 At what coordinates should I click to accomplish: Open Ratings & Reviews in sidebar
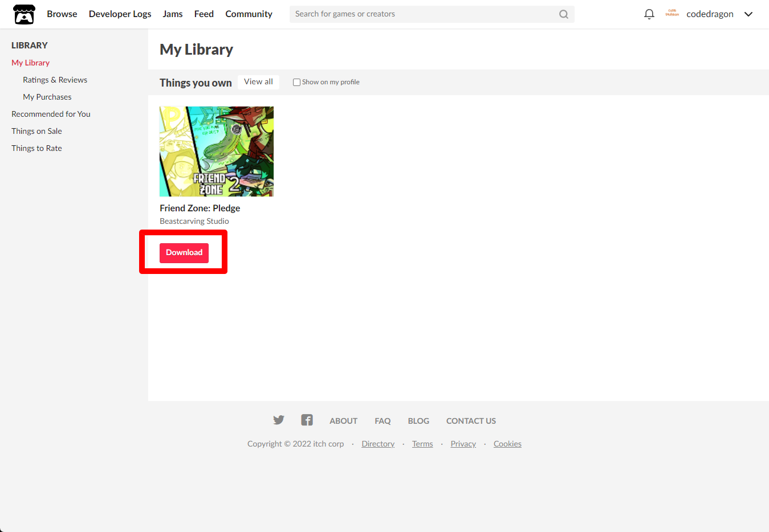click(x=55, y=80)
